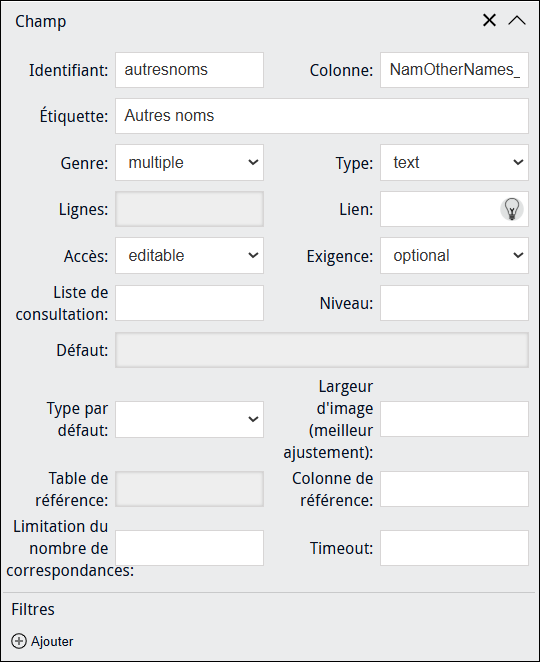Image resolution: width=540 pixels, height=662 pixels.
Task: Click the plus icon next to Ajouter
Action: tap(19, 641)
